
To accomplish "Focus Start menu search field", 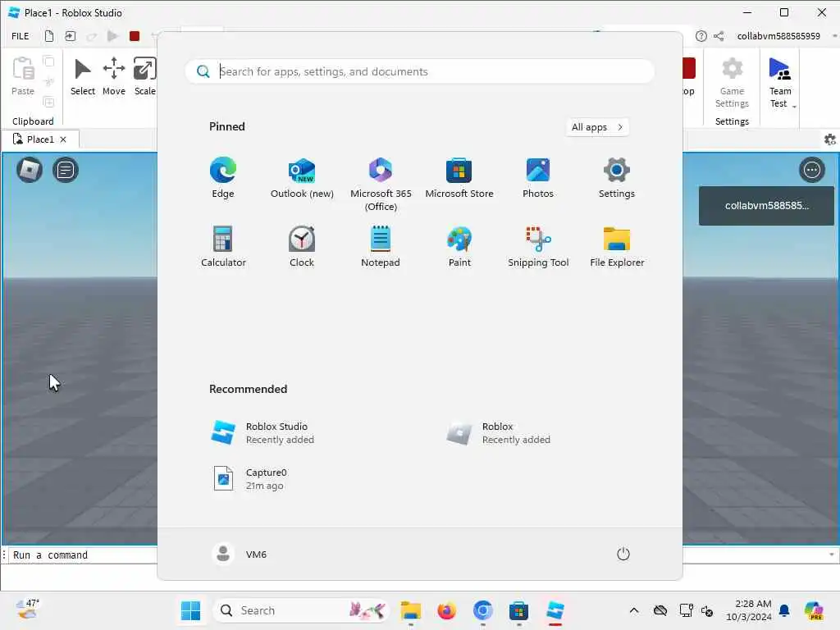I will click(x=419, y=71).
